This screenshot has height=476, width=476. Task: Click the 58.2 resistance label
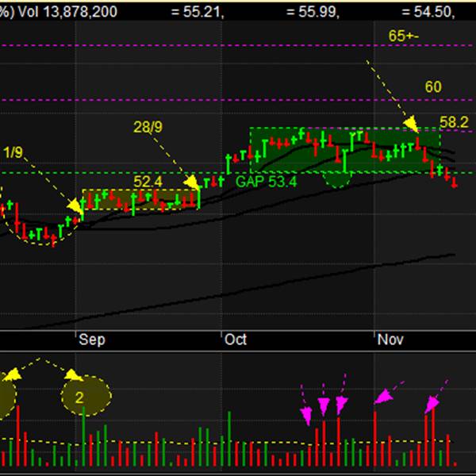click(454, 122)
